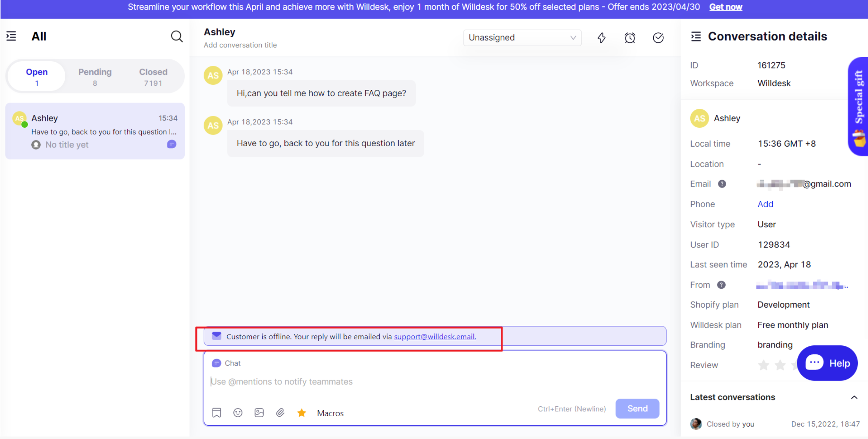Viewport: 868px width, 439px height.
Task: Mark conversation resolved with the checkmark icon
Action: pos(658,38)
